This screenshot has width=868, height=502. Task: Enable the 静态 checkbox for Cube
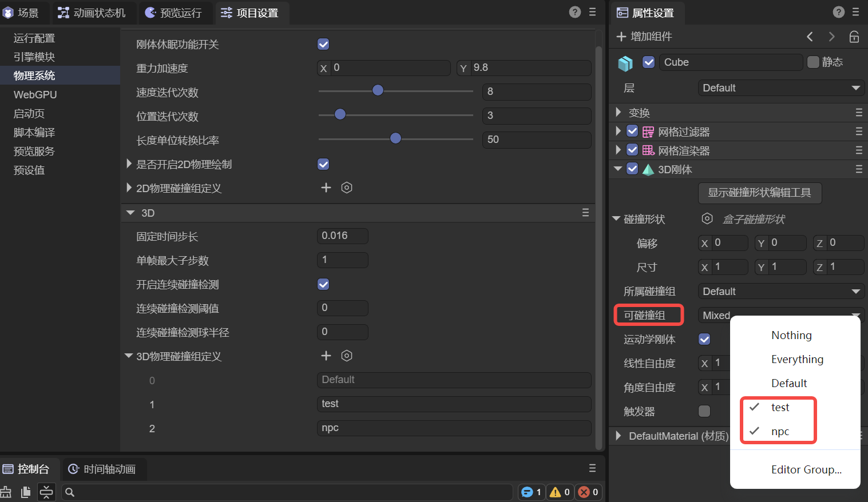coord(813,62)
